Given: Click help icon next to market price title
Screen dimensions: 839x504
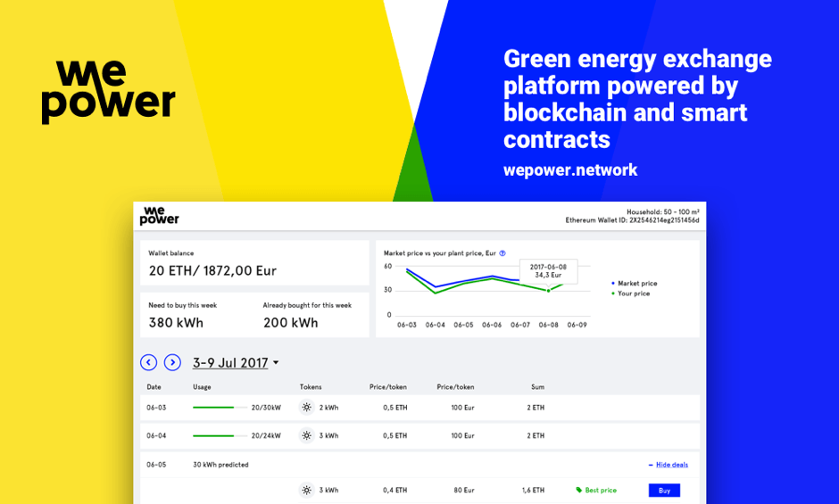Looking at the screenshot, I should click(x=503, y=253).
